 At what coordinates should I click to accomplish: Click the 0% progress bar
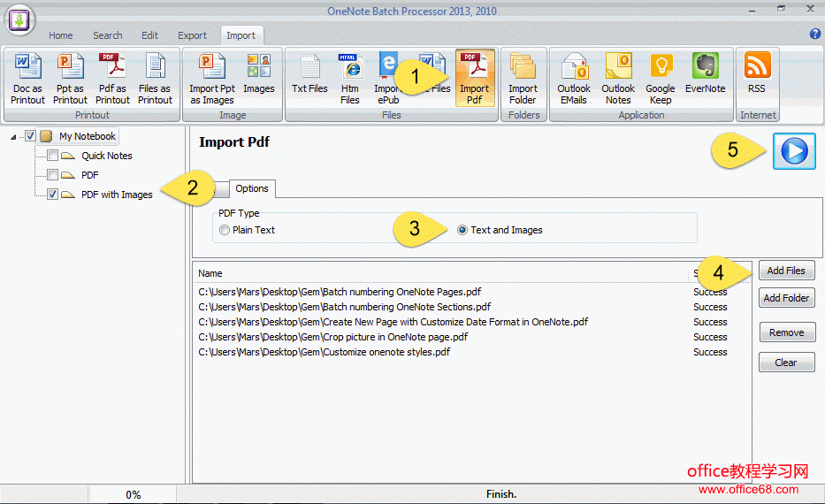point(133,494)
